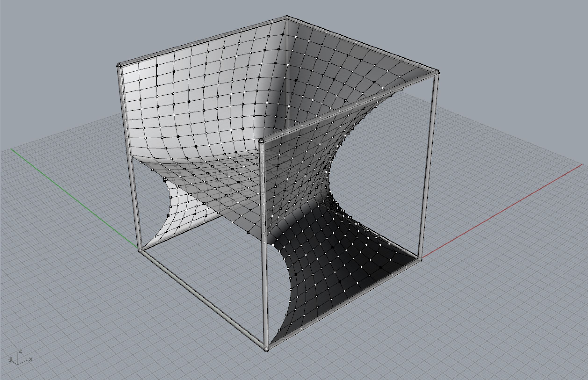Click the top-left corner joint of frame
The width and height of the screenshot is (588, 380).
119,65
